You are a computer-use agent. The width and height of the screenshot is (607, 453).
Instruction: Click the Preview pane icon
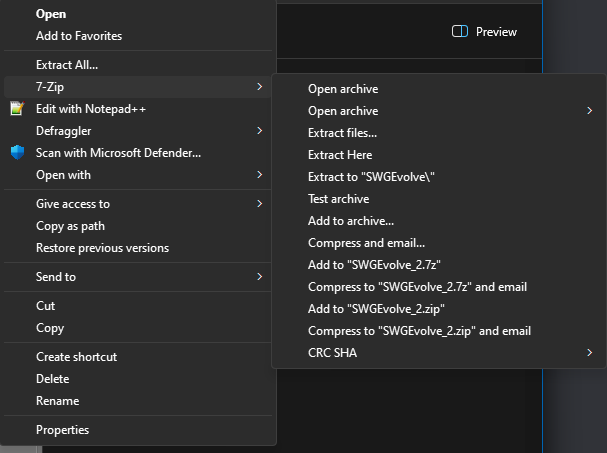(x=460, y=32)
